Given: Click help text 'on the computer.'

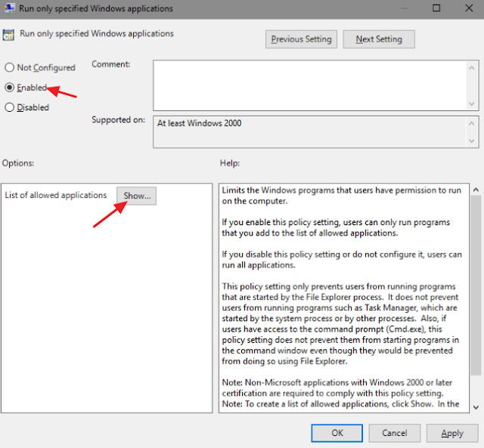Looking at the screenshot, I should (x=255, y=201).
